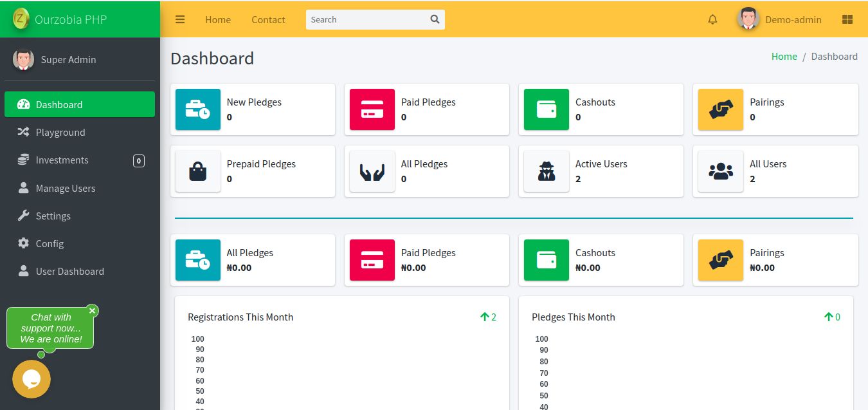Open the Contact page from the top menu
868x410 pixels.
(x=268, y=19)
